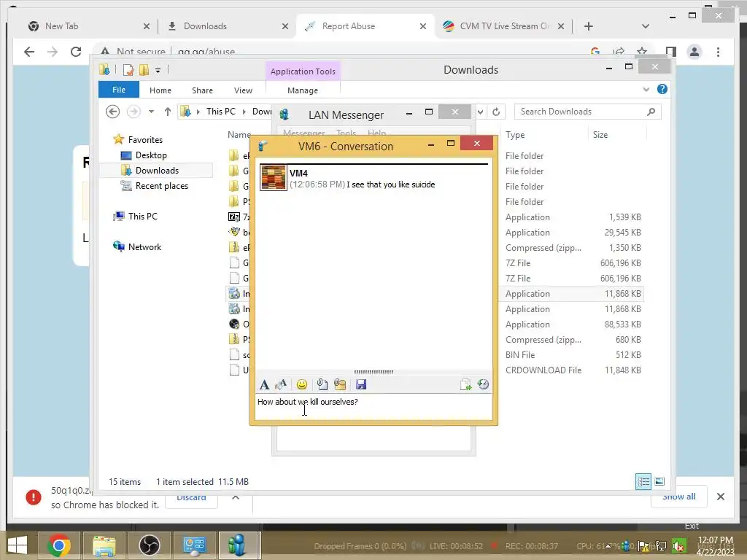The width and height of the screenshot is (747, 560).
Task: Click inside the conversation message input box
Action: 373,407
